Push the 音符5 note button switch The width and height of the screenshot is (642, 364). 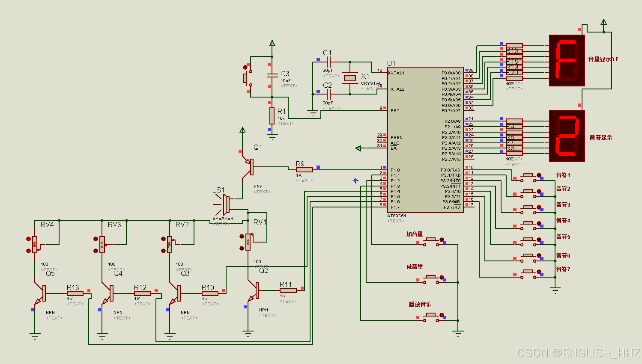point(528,241)
